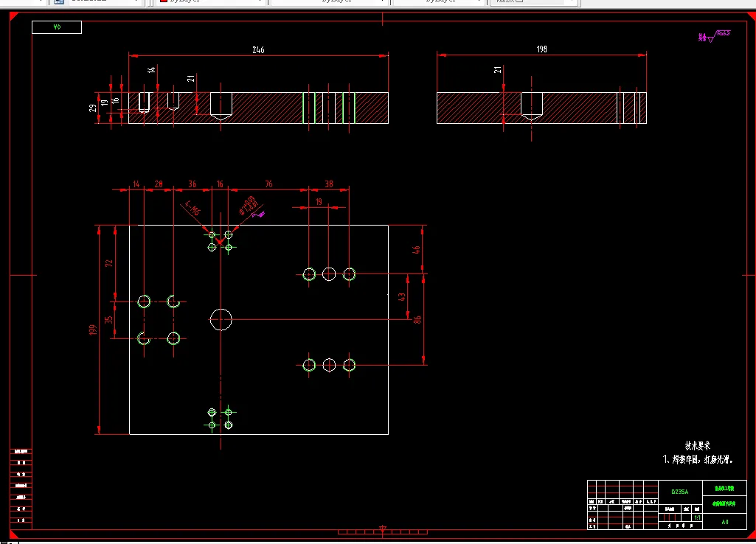Click the 焊接牢固 technical requirement note
Viewport: 756px width, 544px height.
point(698,460)
